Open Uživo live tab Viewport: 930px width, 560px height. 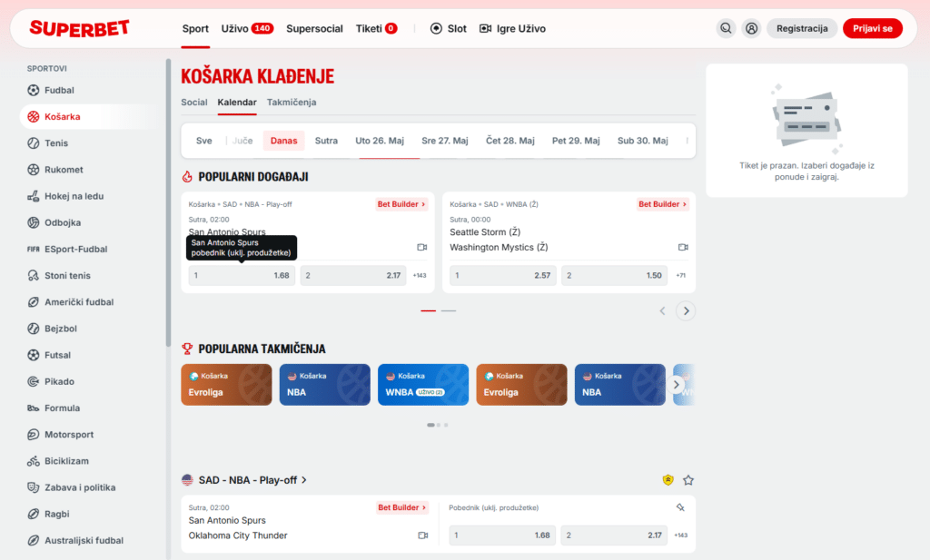click(247, 28)
